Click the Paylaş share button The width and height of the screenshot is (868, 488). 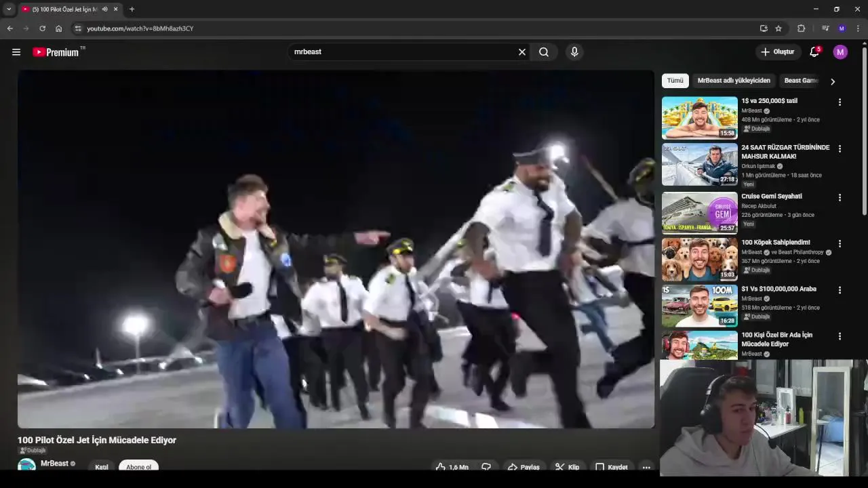[x=524, y=466]
